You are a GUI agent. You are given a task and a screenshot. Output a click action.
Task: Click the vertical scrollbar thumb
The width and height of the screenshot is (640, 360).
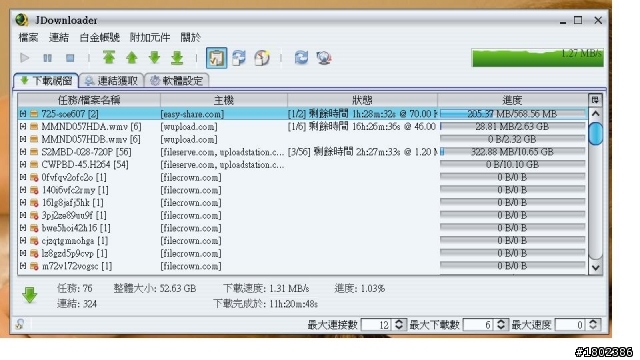click(x=596, y=133)
